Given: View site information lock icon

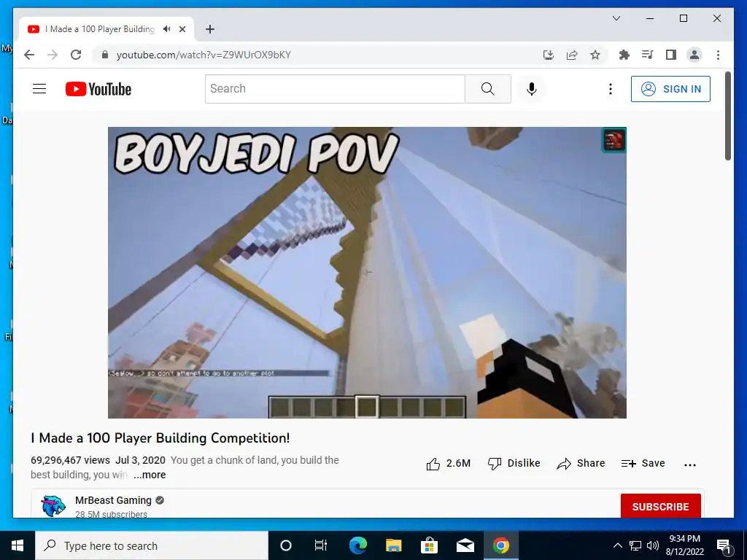Looking at the screenshot, I should tap(105, 55).
